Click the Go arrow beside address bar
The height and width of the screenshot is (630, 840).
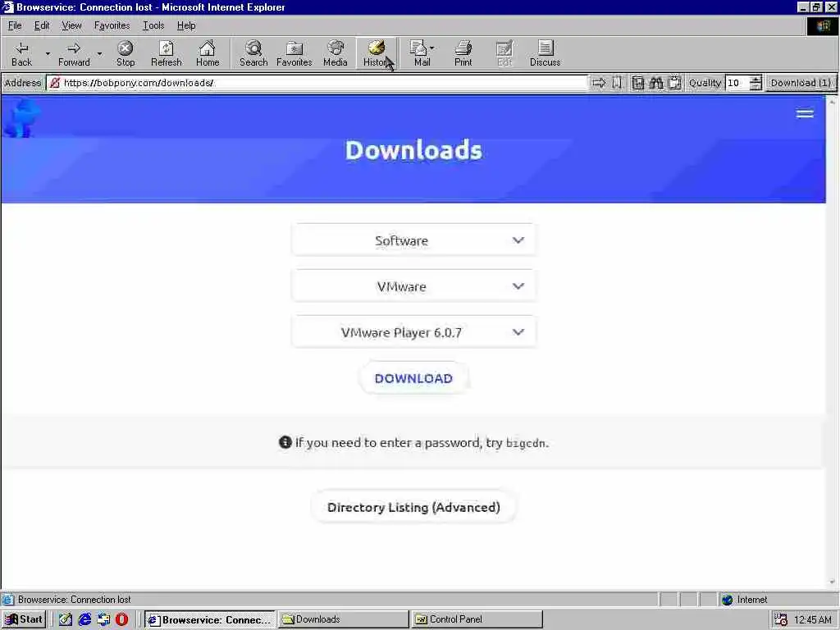pos(598,83)
